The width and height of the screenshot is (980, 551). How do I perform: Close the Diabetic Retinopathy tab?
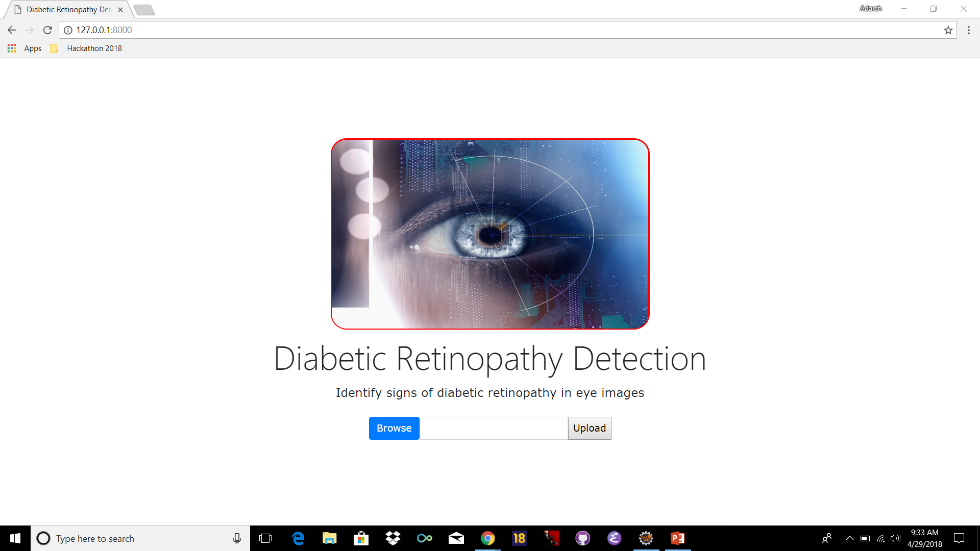click(120, 10)
